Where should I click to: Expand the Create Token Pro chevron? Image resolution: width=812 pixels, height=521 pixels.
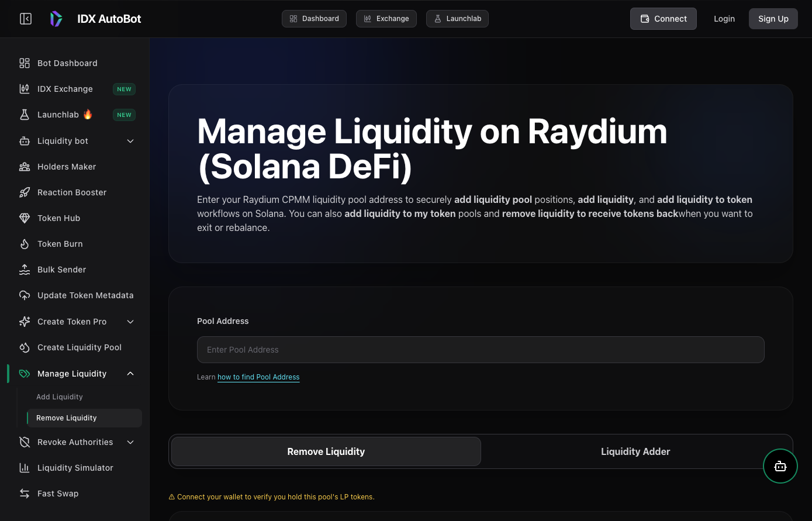[130, 322]
